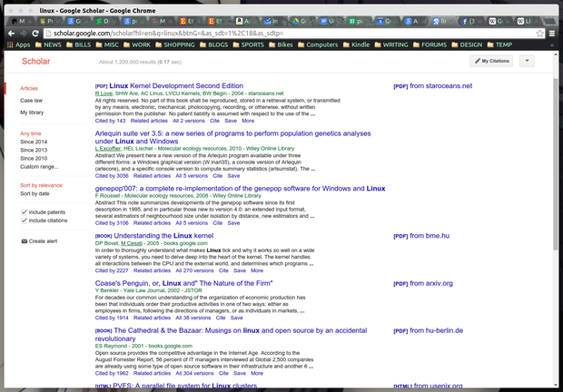Open the Computers bookmarks folder
The image size is (563, 392).
[318, 44]
